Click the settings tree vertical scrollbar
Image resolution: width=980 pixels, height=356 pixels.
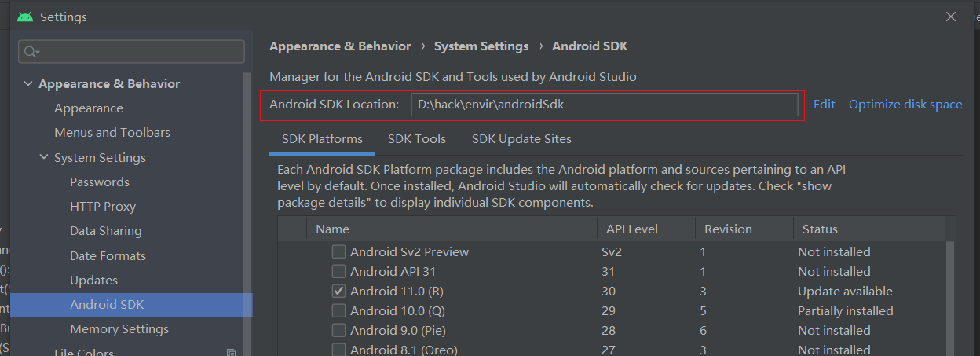tap(248, 212)
